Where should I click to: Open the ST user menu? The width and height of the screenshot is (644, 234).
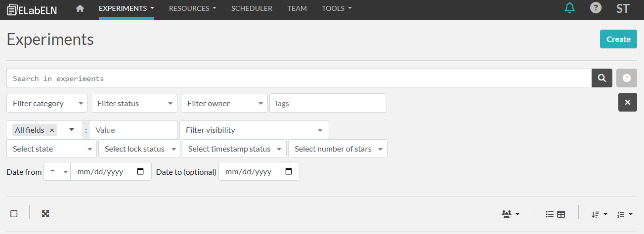pos(623,8)
